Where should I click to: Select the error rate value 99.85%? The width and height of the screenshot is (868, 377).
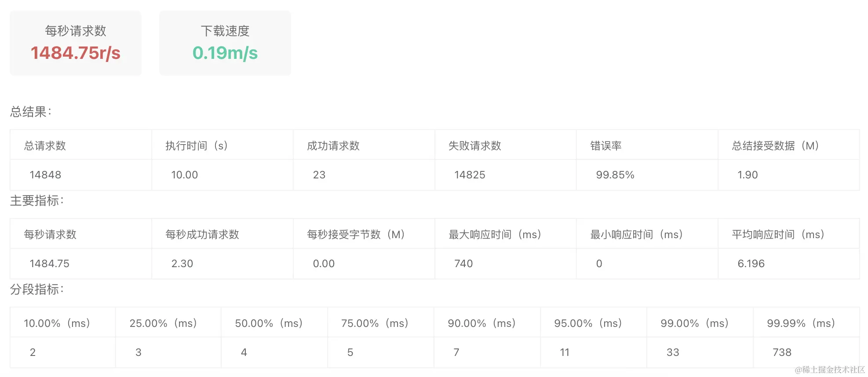pyautogui.click(x=615, y=175)
